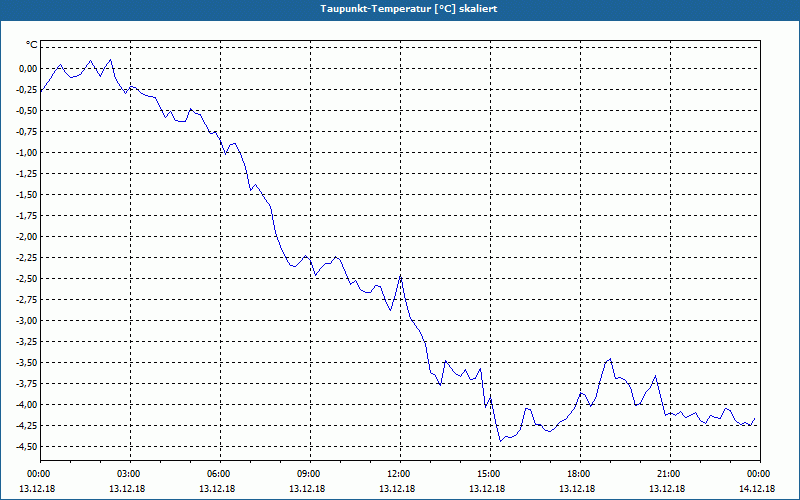Image resolution: width=800 pixels, height=500 pixels.
Task: Click the -1,75 y-axis label
Action: click(x=27, y=216)
